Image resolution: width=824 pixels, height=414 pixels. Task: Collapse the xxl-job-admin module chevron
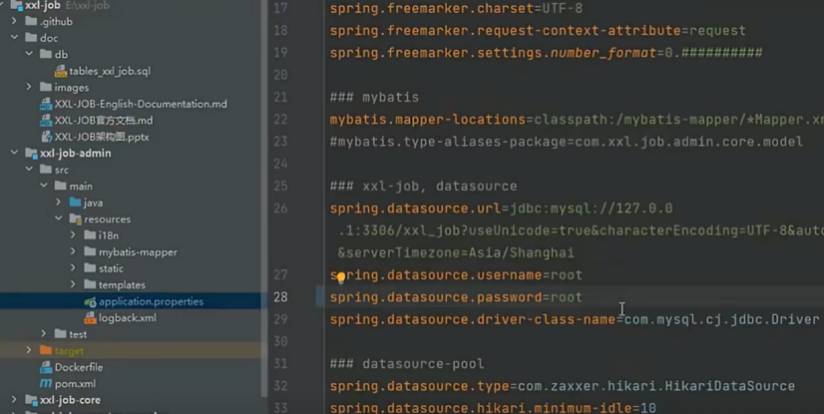[x=14, y=153]
